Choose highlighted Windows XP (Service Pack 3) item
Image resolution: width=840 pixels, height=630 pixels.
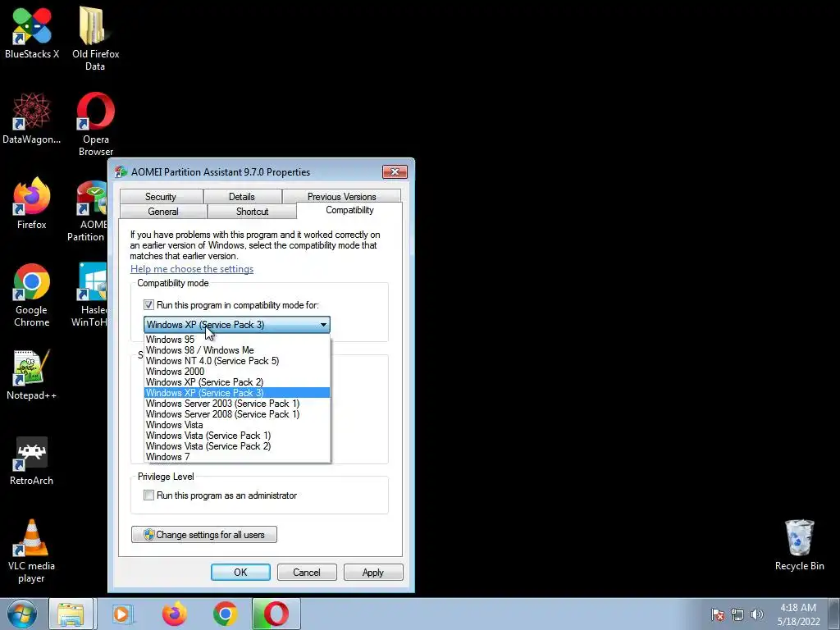[x=237, y=393]
